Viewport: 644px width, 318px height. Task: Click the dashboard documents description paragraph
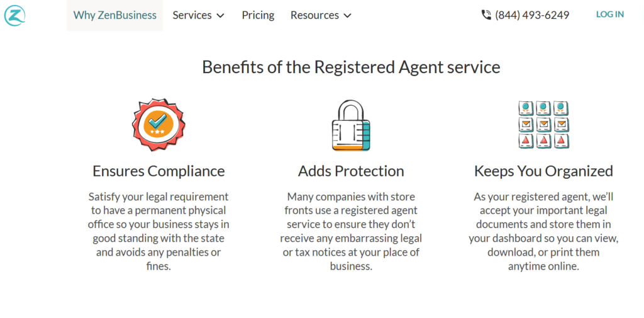(543, 231)
